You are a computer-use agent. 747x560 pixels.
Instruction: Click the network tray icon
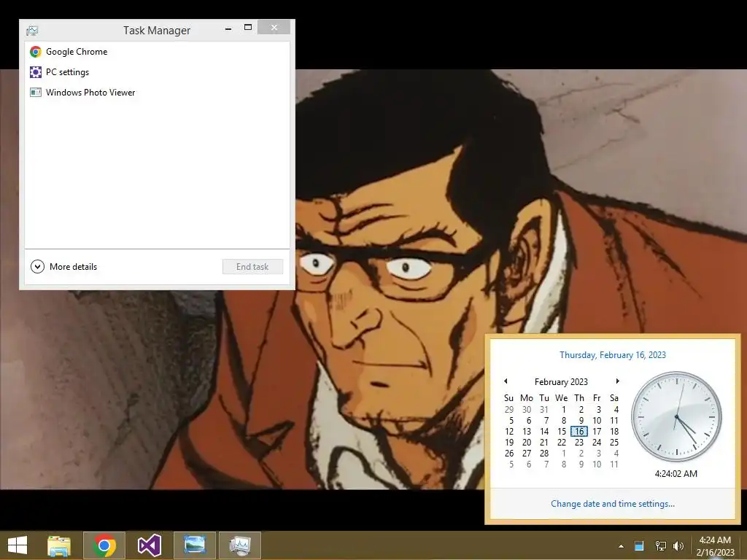[x=660, y=545]
